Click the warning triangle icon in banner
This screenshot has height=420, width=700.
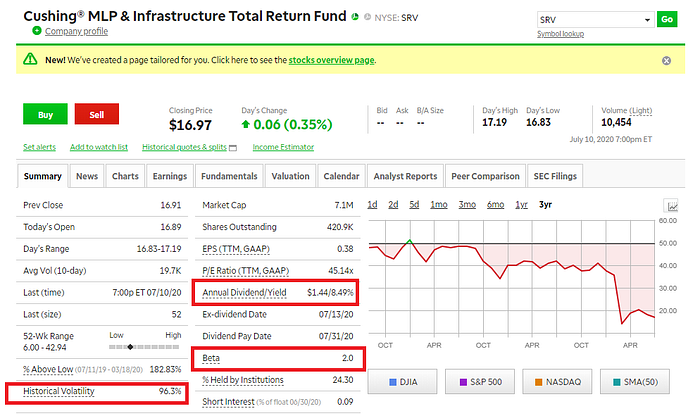click(30, 59)
